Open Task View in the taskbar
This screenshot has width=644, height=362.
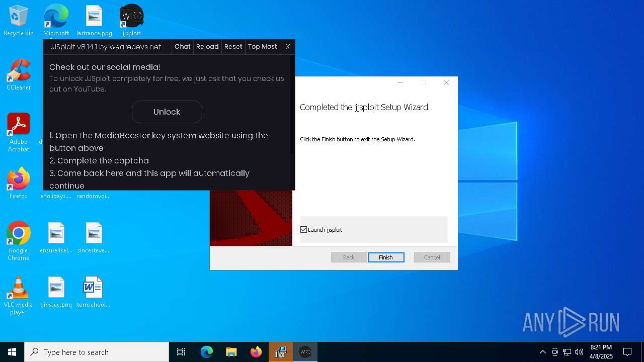(181, 352)
